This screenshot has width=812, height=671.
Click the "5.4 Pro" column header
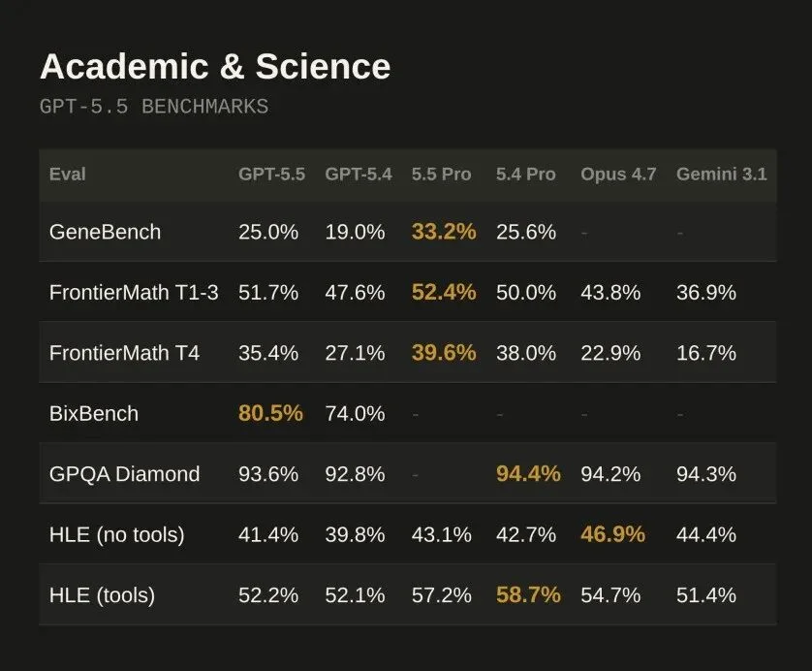click(526, 175)
